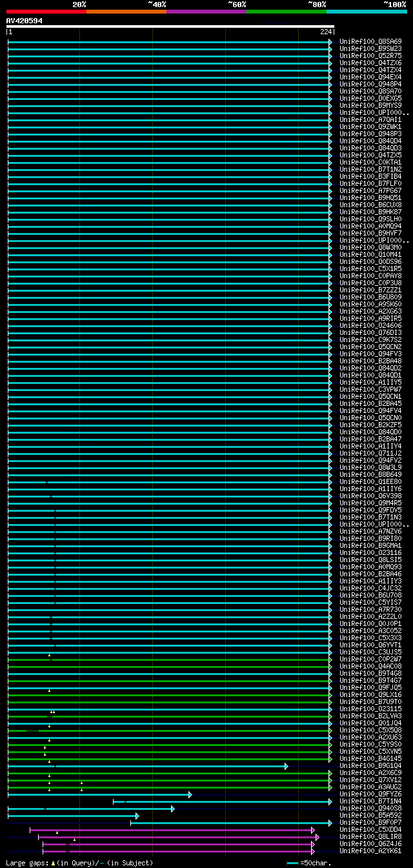
Task: Open hit UniRef100_B9SW23
Action: click(370, 48)
